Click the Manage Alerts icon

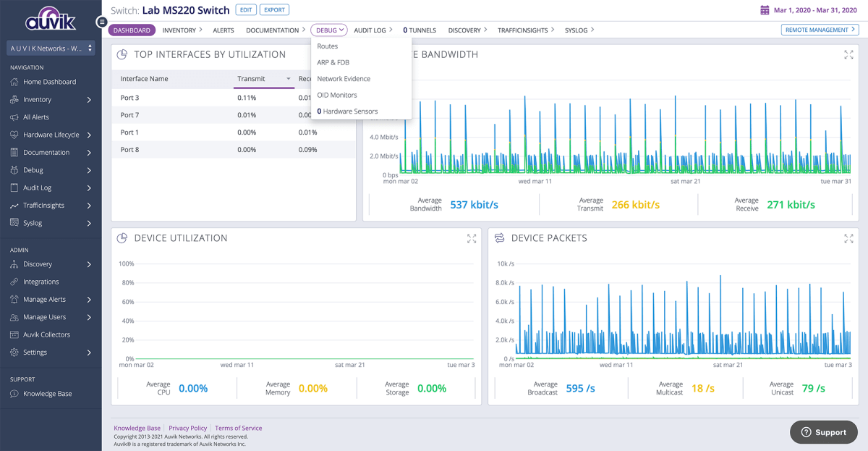[14, 300]
